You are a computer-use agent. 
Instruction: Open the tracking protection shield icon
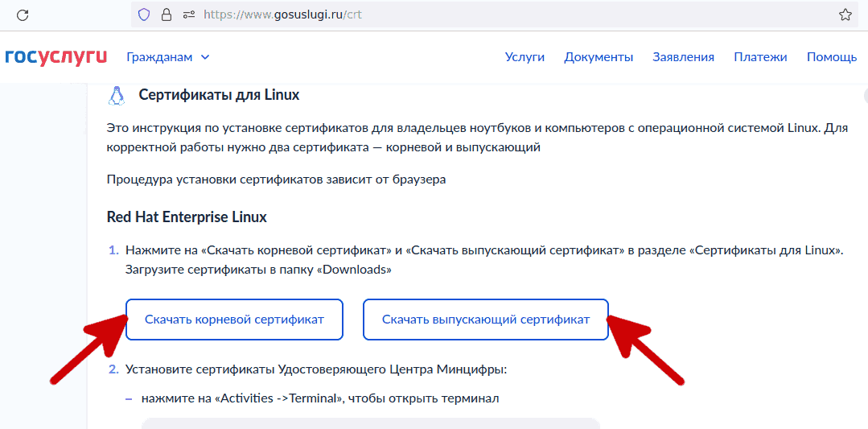(144, 15)
